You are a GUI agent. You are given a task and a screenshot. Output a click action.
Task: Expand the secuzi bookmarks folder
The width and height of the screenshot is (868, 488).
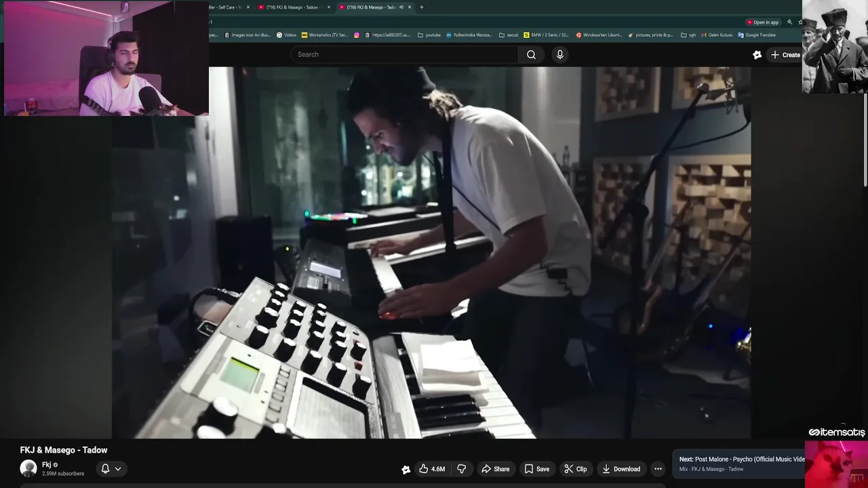tap(507, 35)
